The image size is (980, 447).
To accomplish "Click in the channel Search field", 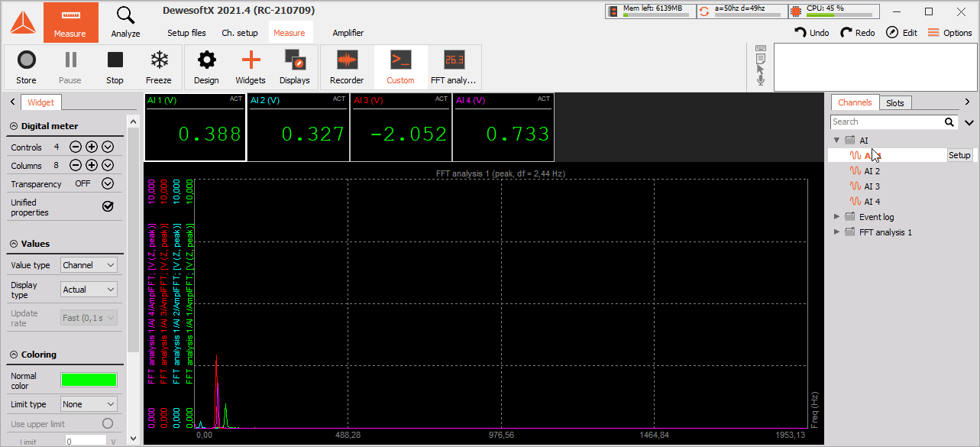I will (886, 121).
